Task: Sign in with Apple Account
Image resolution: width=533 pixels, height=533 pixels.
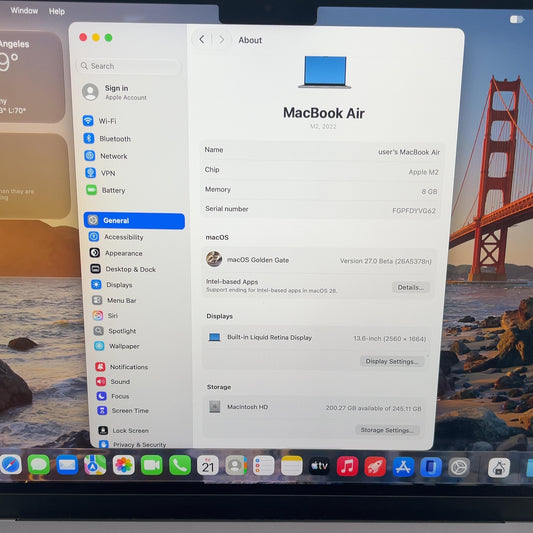Action: [115, 92]
